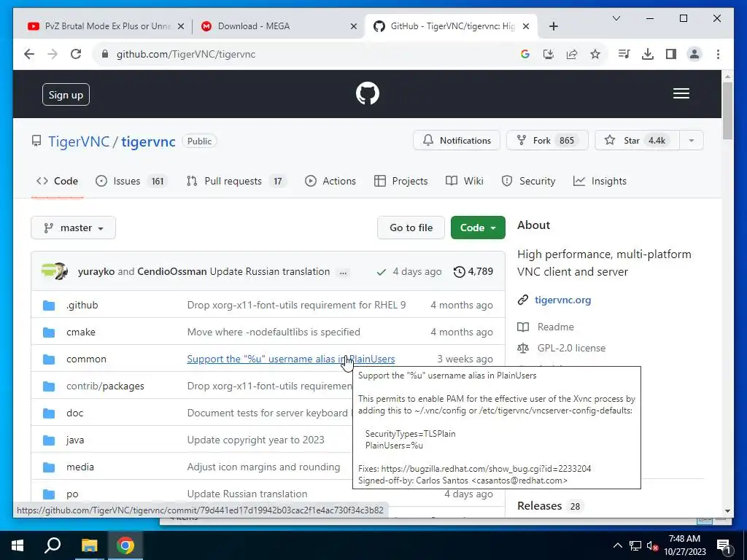Open Chrome three-dot menu
Screen dimensions: 747x560
click(x=718, y=54)
